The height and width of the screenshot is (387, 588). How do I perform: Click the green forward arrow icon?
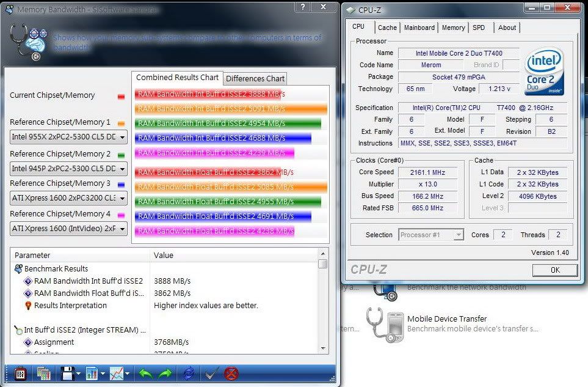[165, 374]
